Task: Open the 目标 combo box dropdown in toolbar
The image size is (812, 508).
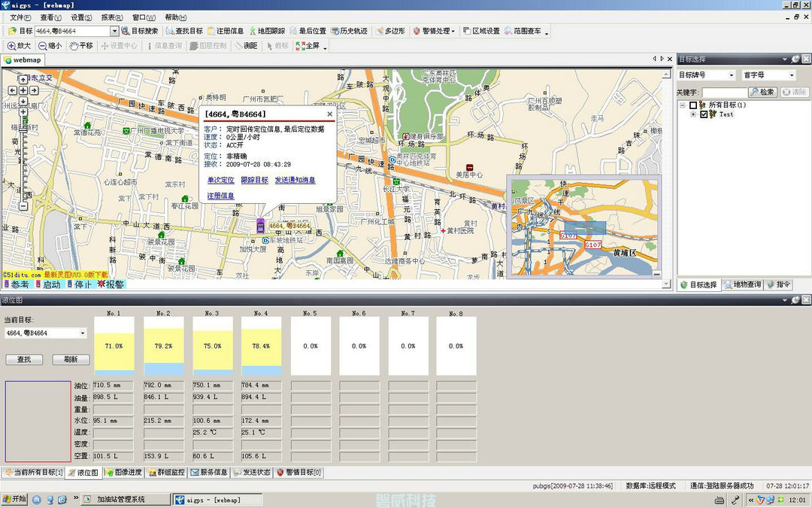Action: (114, 31)
